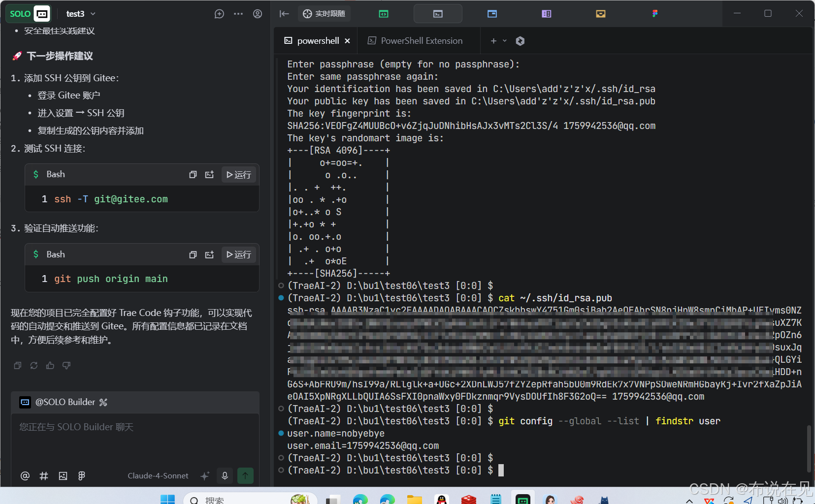Screen dimensions: 815x504
Task: Click the hexagon icon beside terminal tabs
Action: click(x=520, y=41)
